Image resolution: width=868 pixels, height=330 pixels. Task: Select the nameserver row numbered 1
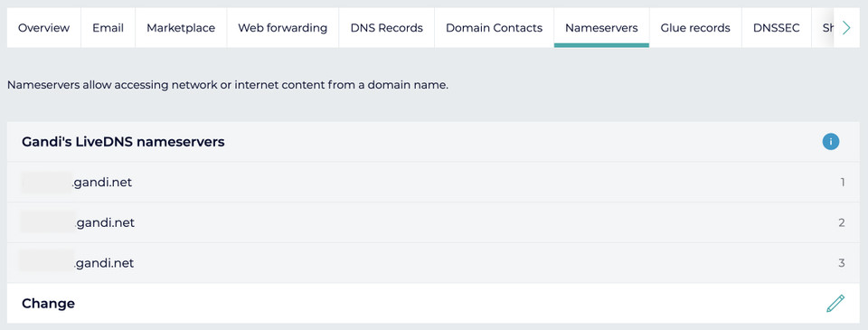point(434,182)
